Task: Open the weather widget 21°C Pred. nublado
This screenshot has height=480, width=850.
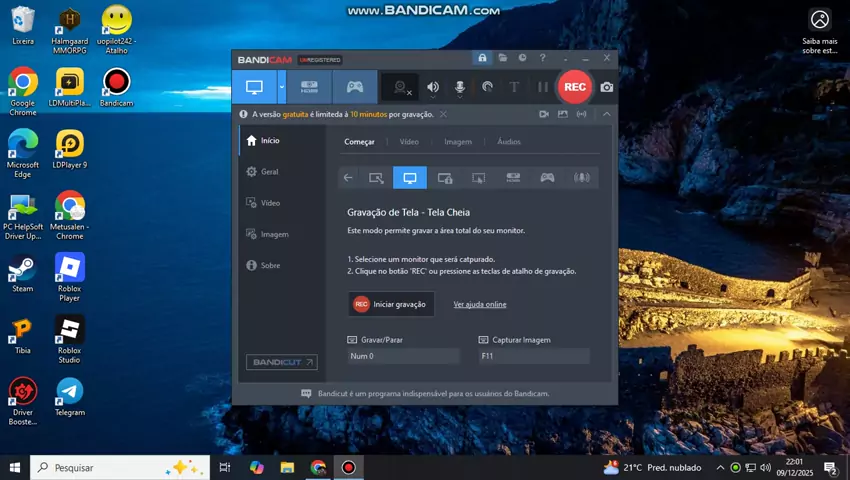Action: pos(652,468)
